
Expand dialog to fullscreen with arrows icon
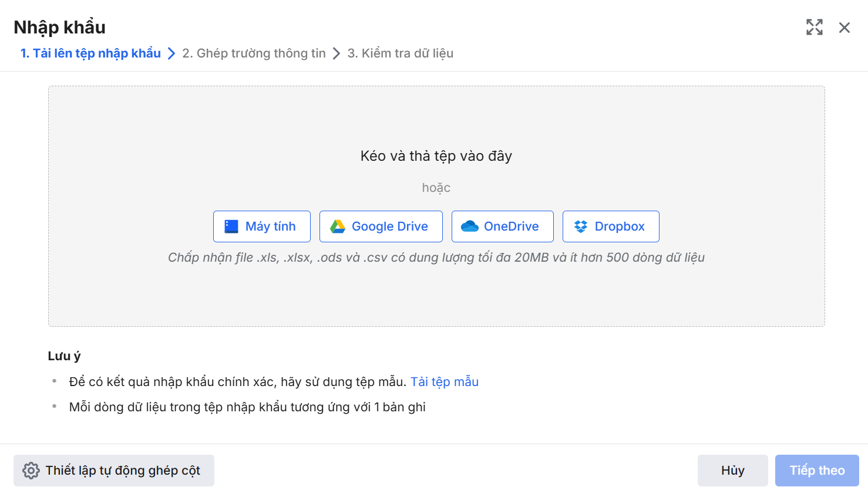point(815,27)
